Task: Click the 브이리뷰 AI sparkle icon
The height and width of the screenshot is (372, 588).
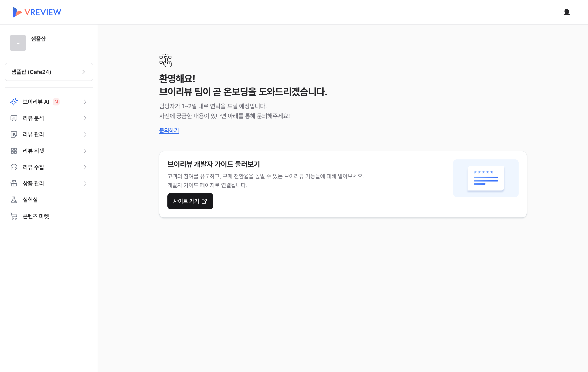Action: [x=14, y=102]
